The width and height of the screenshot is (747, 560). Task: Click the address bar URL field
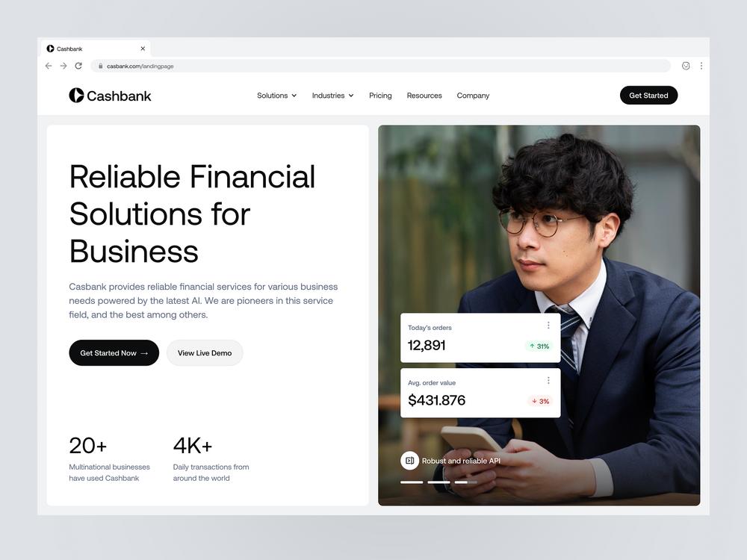coord(380,66)
